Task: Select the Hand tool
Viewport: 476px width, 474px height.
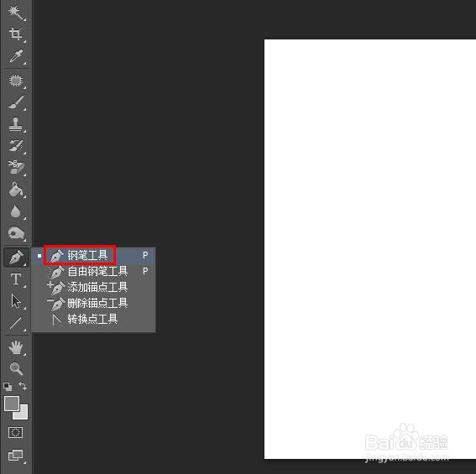Action: [x=16, y=347]
